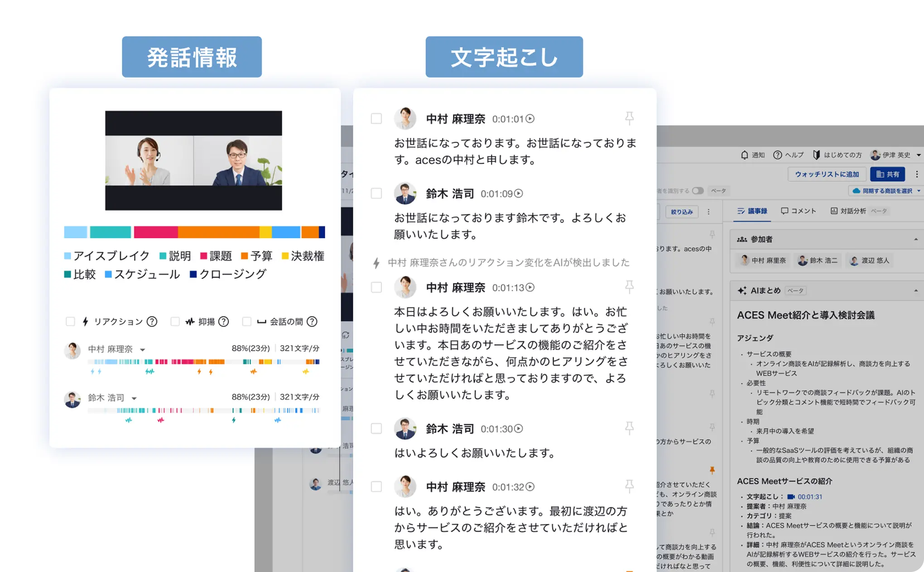This screenshot has width=924, height=572.
Task: Click the 鈴木 浩二 participant chip
Action: click(818, 260)
